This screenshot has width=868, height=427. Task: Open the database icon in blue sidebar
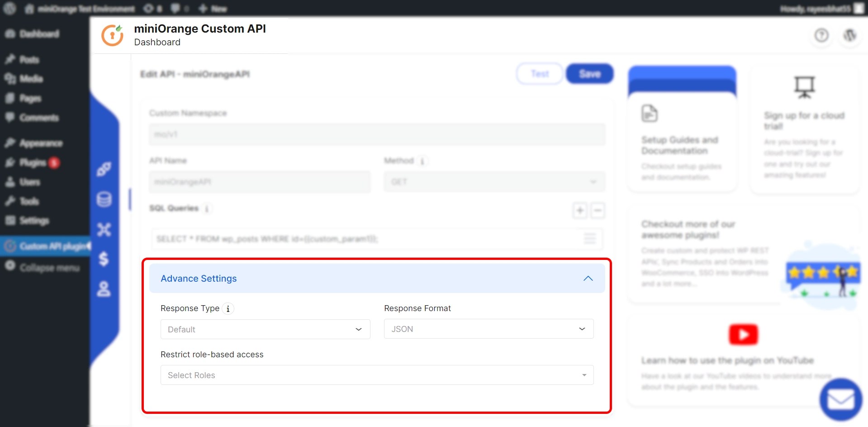pyautogui.click(x=104, y=199)
